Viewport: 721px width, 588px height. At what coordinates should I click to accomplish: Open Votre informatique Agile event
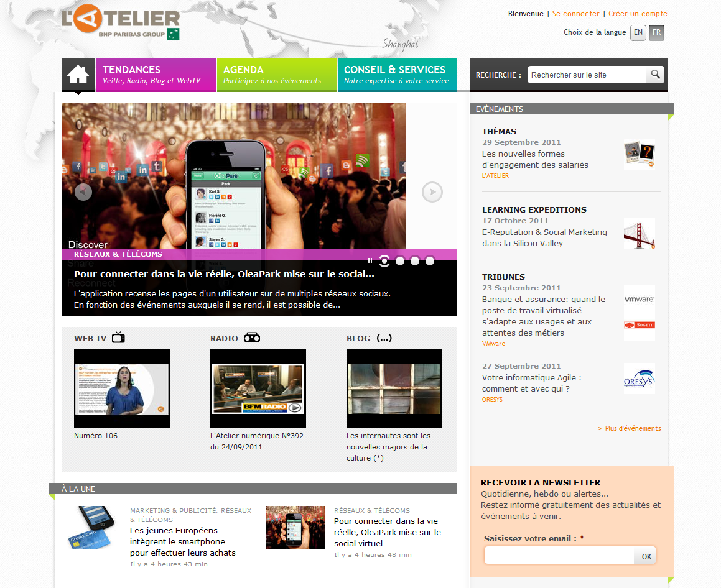(531, 383)
